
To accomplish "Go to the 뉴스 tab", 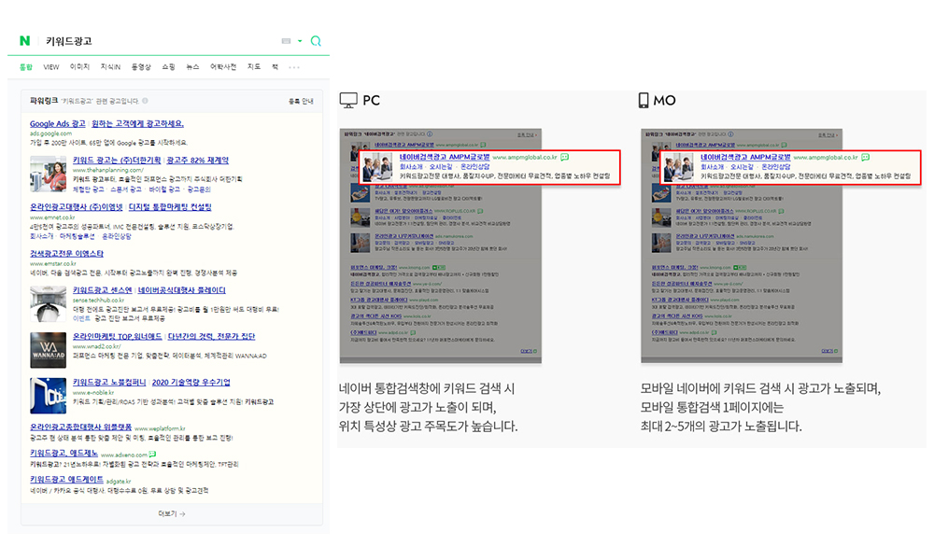I will 192,66.
